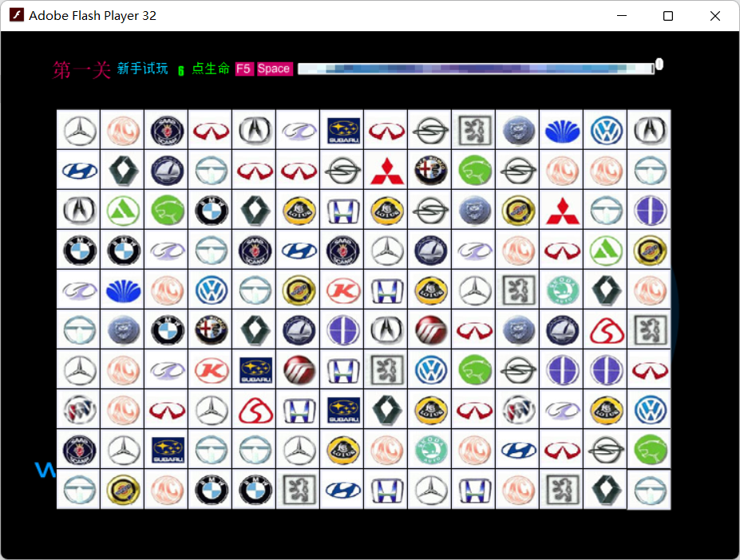Select the green jaguar tile in ninth row
This screenshot has height=560, width=740.
tap(650, 450)
